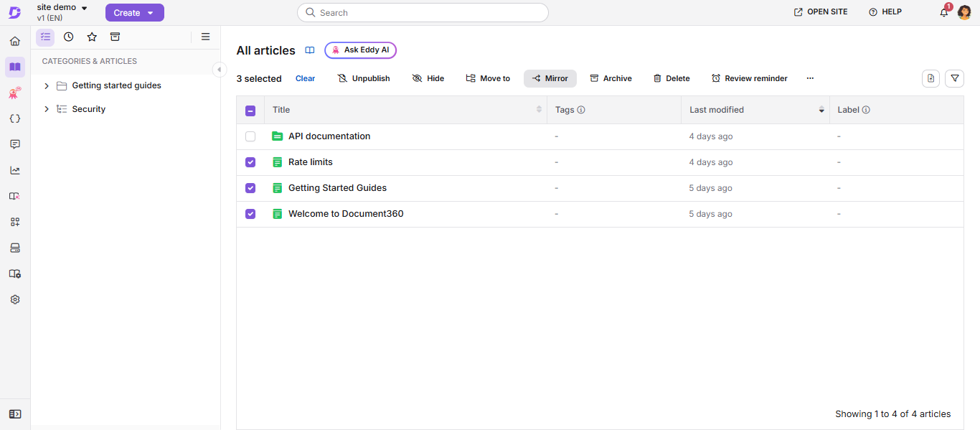The height and width of the screenshot is (430, 980).
Task: Click the Search input field
Action: [x=423, y=13]
